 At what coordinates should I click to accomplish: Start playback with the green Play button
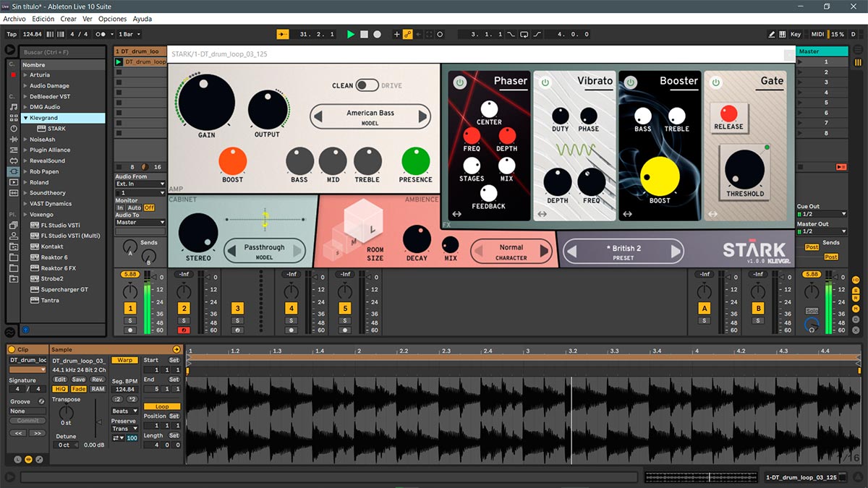point(351,34)
